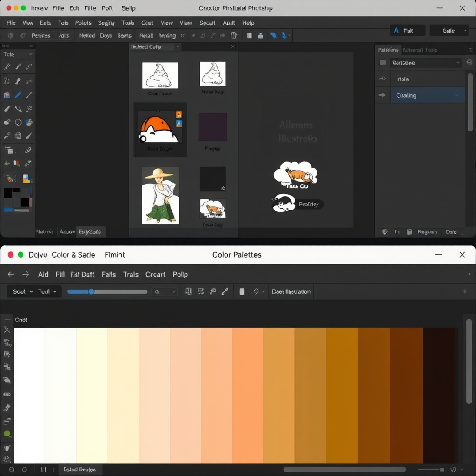Select the green circle tool in sidebar
Screen dimensions: 476x476
7,434
